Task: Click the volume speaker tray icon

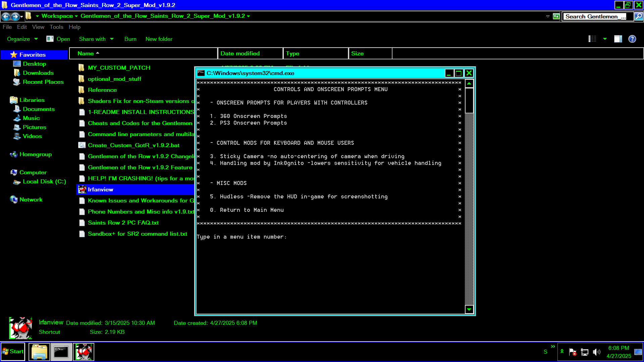Action: point(596,352)
